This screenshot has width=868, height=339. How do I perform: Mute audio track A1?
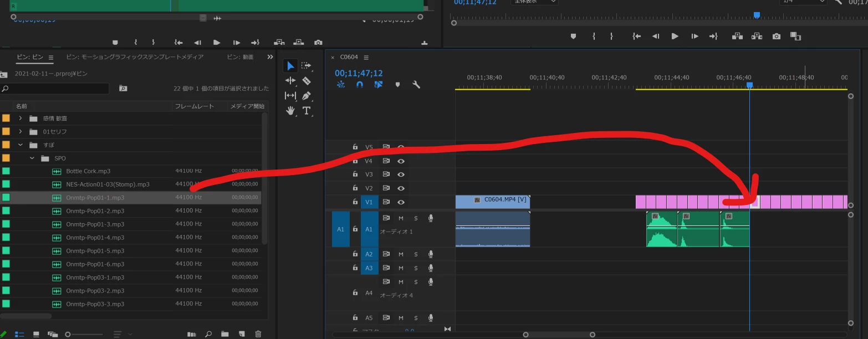coord(401,218)
